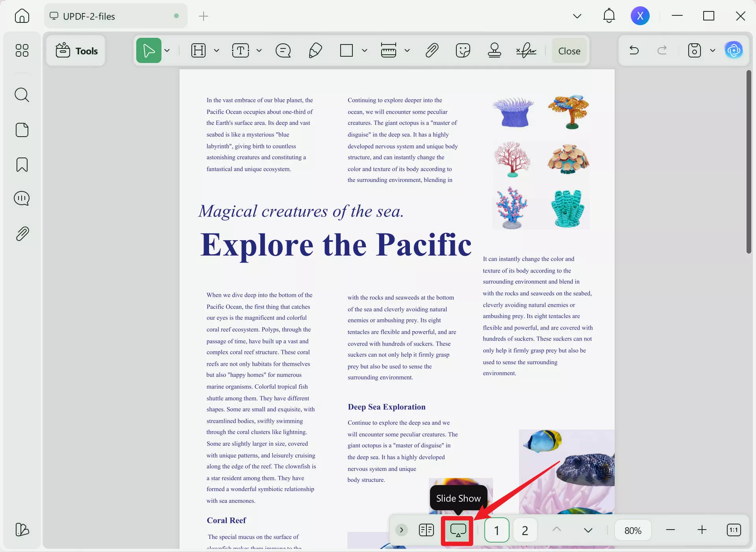The height and width of the screenshot is (552, 756).
Task: Expand the text box tool dropdown arrow
Action: click(259, 51)
